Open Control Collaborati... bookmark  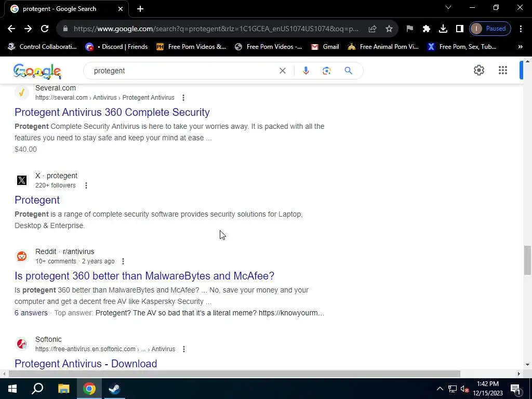point(43,47)
